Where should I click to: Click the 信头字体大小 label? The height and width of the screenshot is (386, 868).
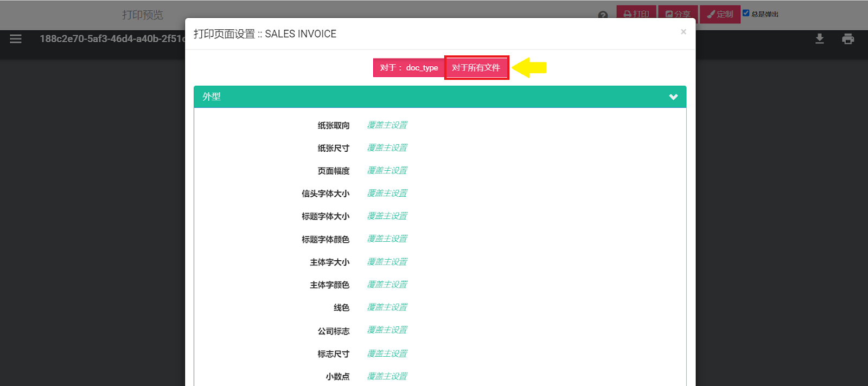325,194
